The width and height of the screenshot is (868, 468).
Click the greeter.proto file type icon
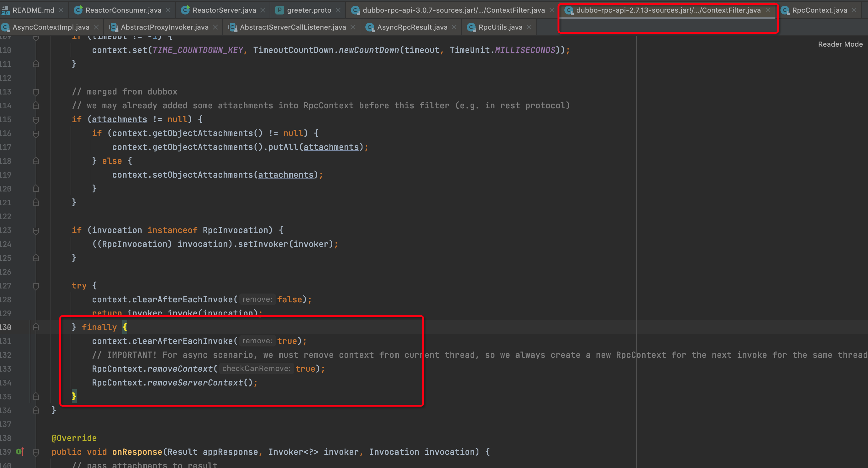coord(279,10)
